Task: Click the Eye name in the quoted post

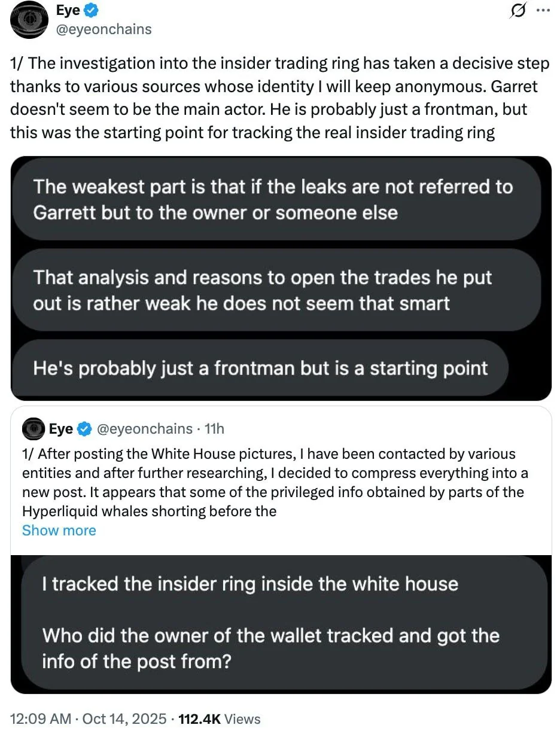Action: [x=60, y=429]
